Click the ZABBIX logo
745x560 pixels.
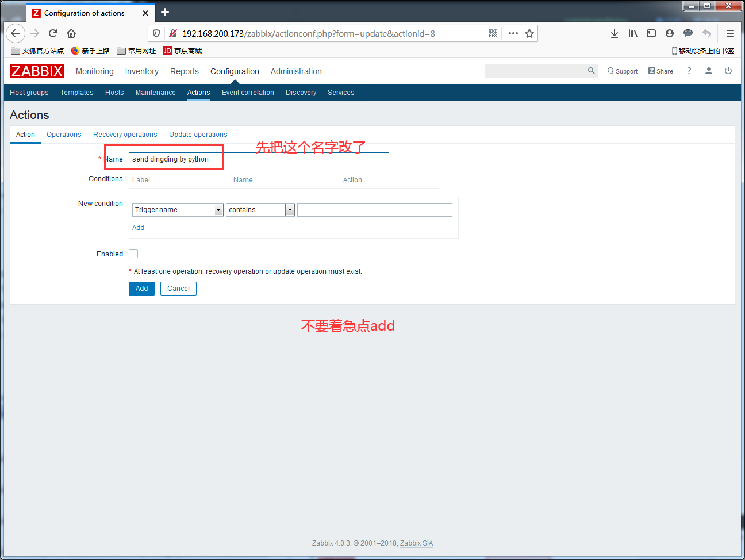[x=37, y=71]
